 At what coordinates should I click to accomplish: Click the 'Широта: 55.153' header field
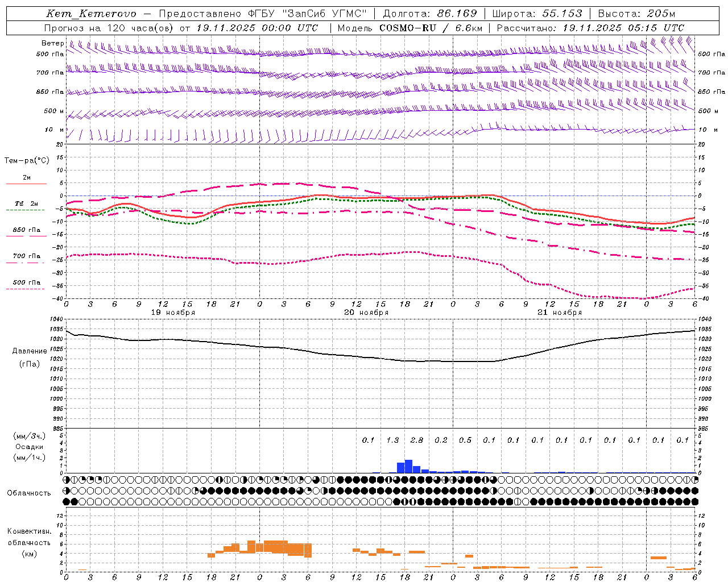(537, 14)
